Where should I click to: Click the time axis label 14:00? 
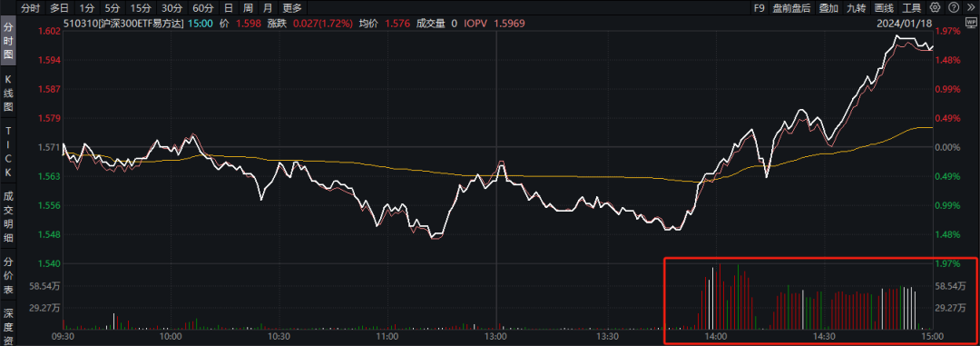point(715,336)
